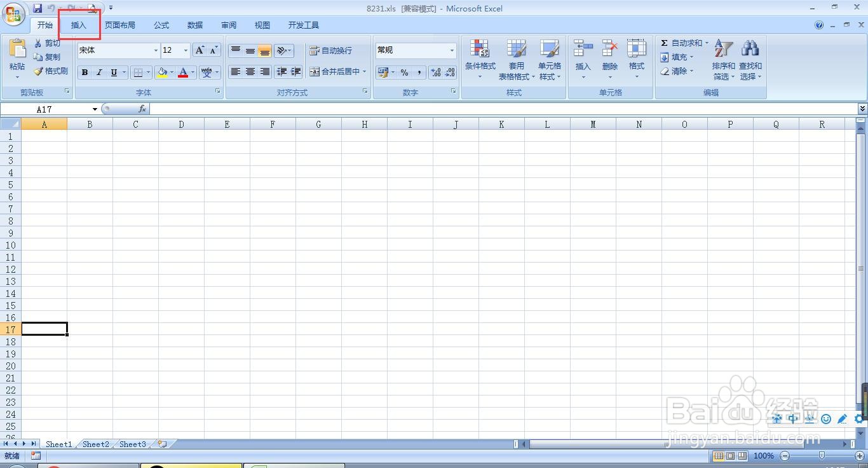
Task: Click the percent style button
Action: pos(404,72)
